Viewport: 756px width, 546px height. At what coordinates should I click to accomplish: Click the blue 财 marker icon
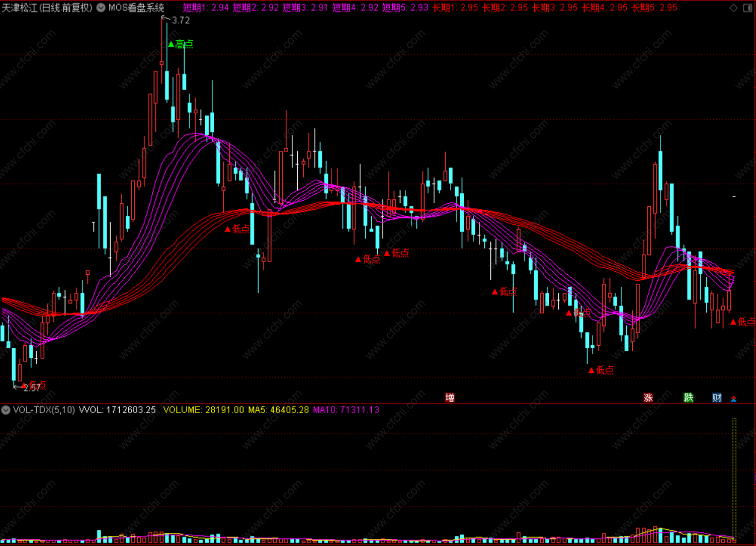pyautogui.click(x=717, y=398)
